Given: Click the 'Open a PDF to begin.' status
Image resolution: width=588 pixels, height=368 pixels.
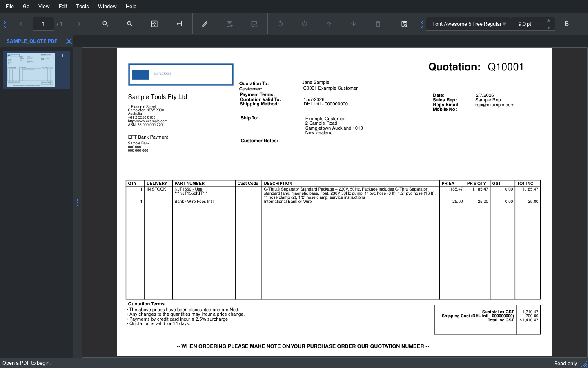Looking at the screenshot, I should click(27, 363).
